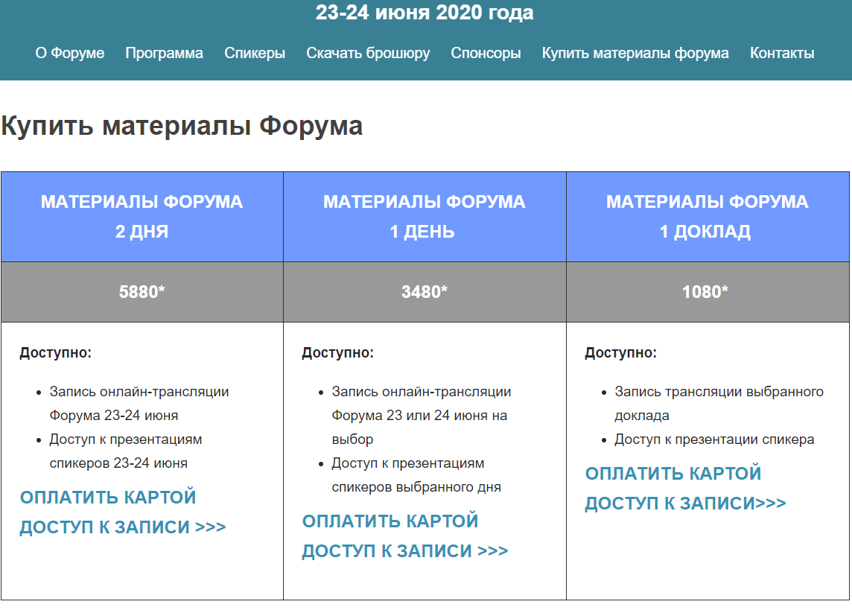The image size is (852, 616).
Task: Select Купить материалы форума in navigation
Action: 635,53
